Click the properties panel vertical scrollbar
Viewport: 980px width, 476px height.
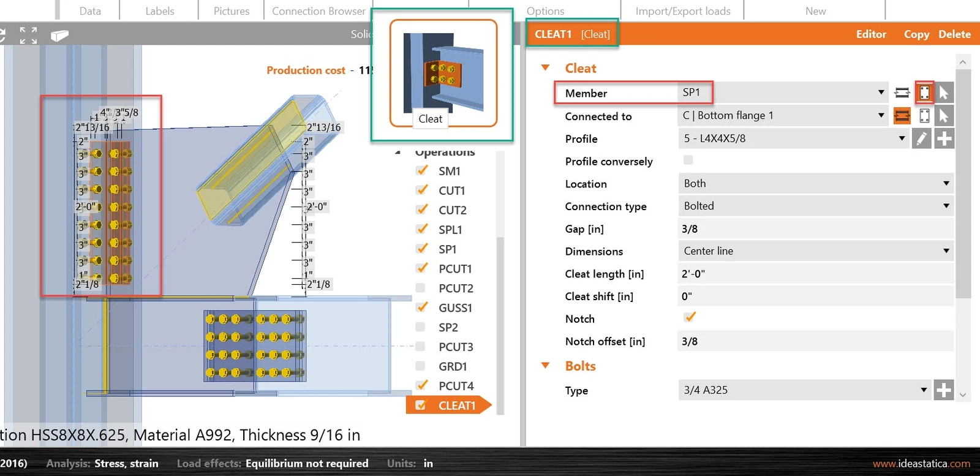pos(963,183)
